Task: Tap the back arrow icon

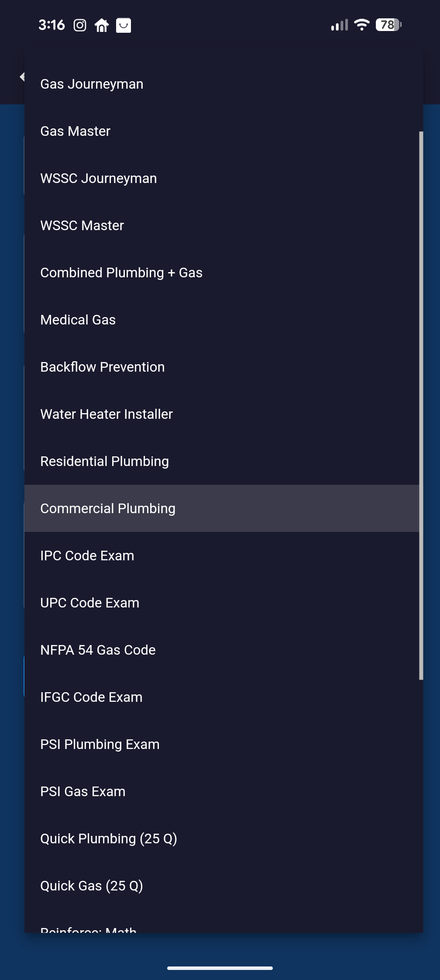Action: tap(22, 77)
